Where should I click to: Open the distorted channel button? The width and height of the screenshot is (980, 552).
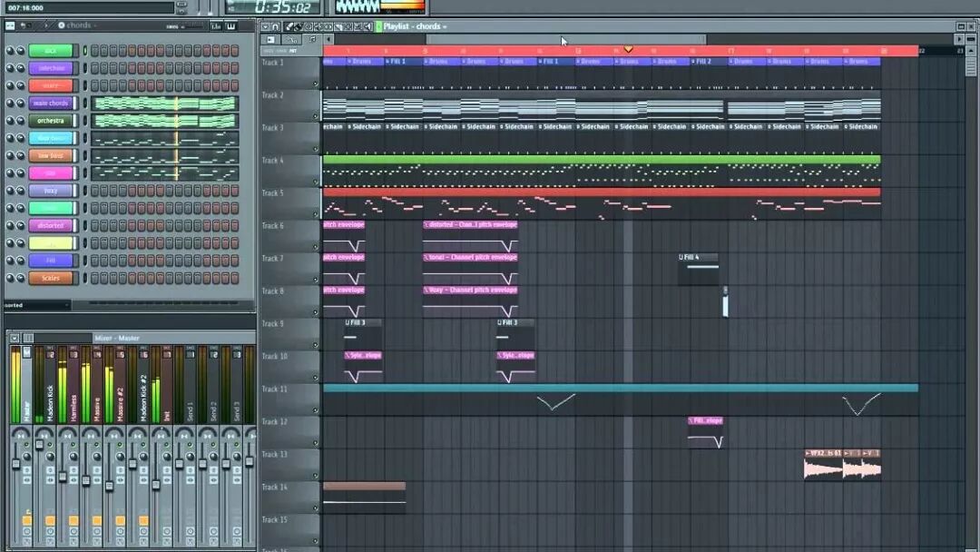(51, 226)
